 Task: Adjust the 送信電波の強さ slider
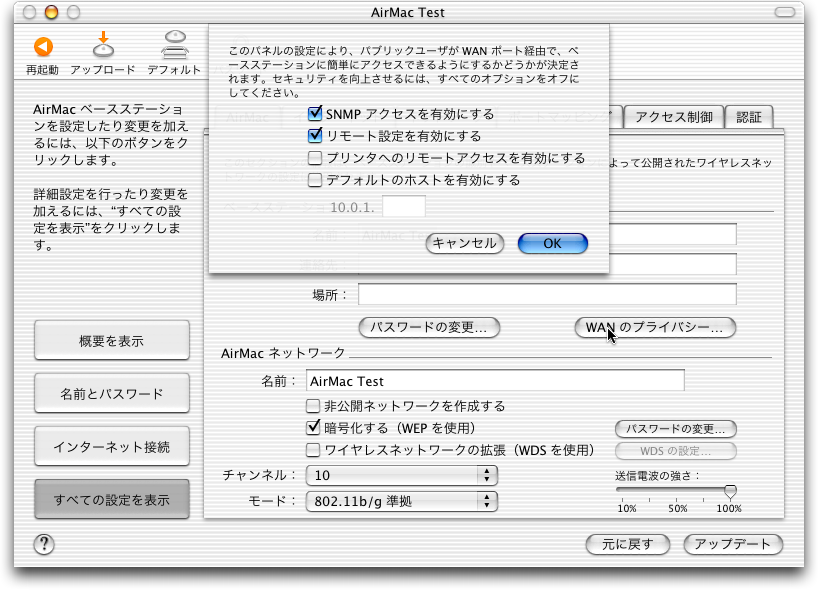tap(730, 491)
